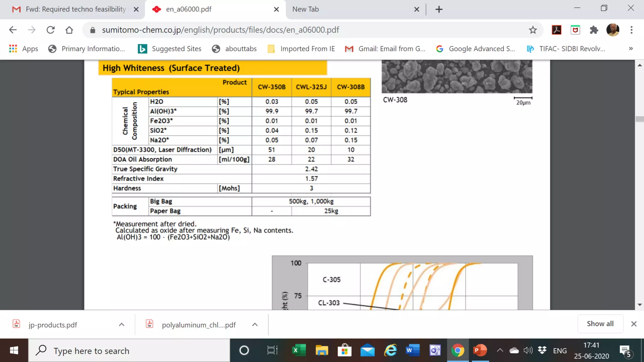Close the New Tab tab

[417, 9]
